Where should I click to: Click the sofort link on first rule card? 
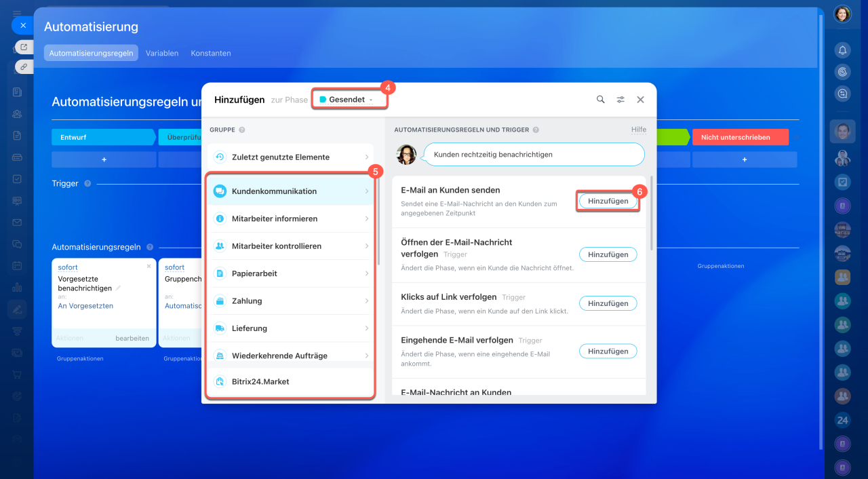(x=68, y=267)
